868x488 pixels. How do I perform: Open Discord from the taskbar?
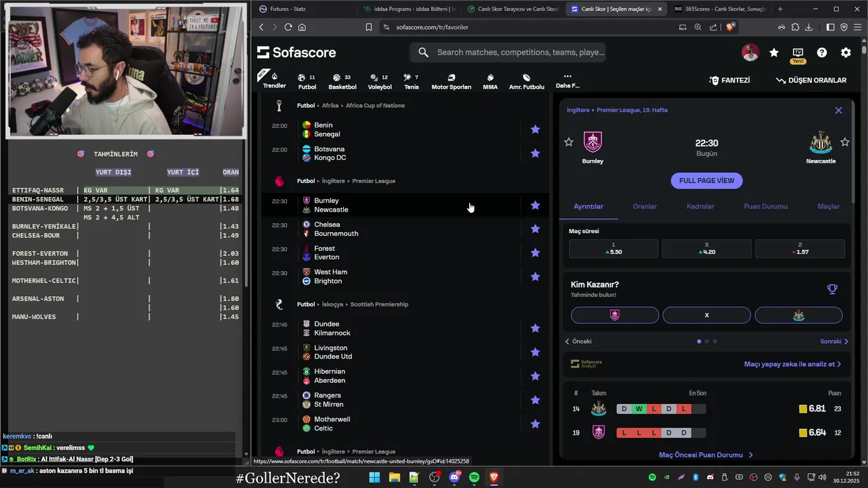pos(454,477)
